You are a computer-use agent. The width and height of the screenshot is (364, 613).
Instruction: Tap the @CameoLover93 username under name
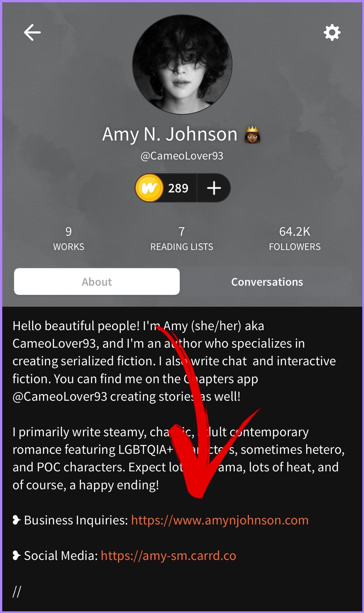(x=182, y=156)
